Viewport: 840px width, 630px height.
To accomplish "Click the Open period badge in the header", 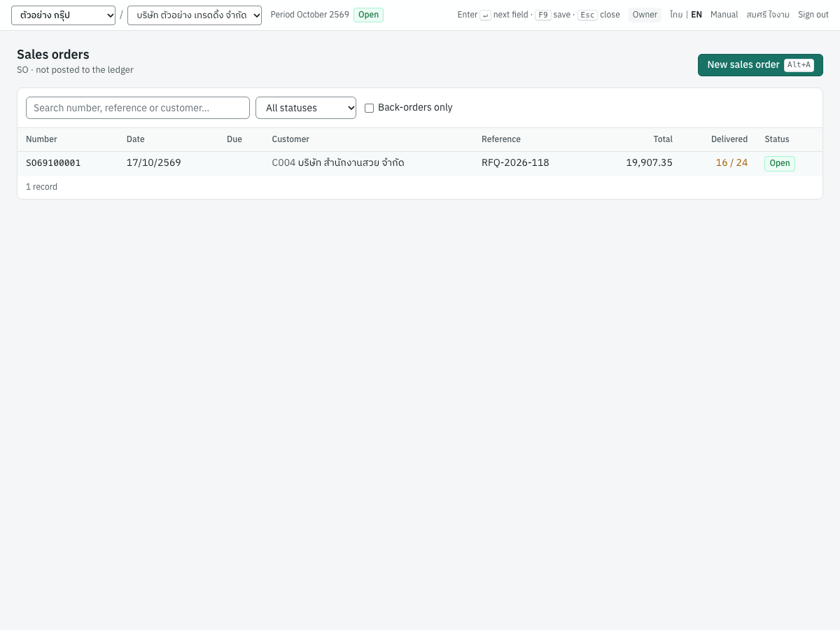I will pyautogui.click(x=368, y=15).
